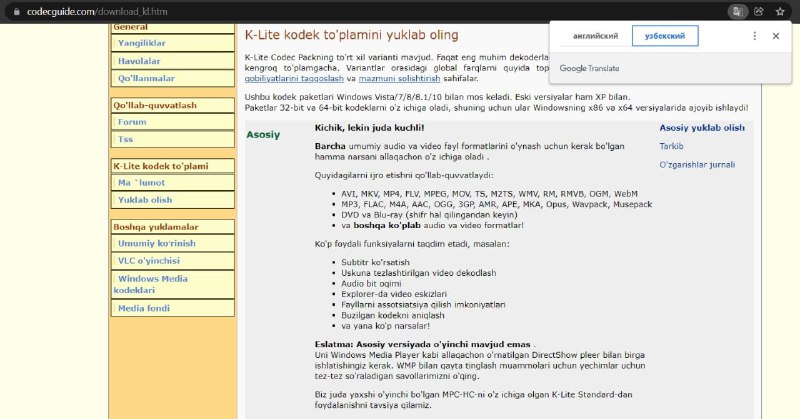
Task: Click the green Asosiy variant heading
Action: [x=263, y=135]
